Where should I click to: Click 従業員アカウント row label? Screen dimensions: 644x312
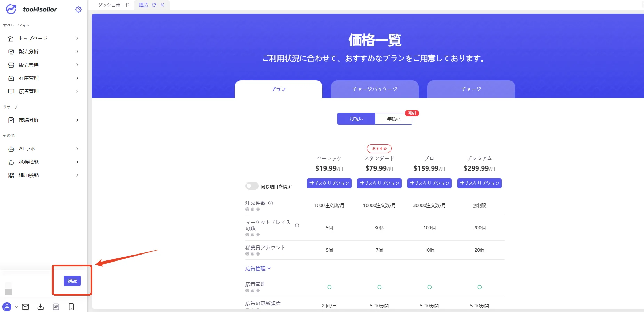click(x=265, y=248)
